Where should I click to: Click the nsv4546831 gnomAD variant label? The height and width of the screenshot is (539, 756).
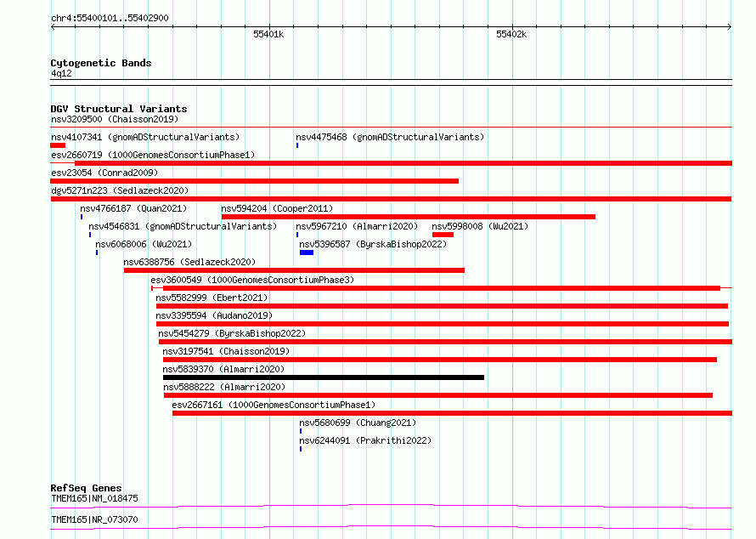point(183,226)
